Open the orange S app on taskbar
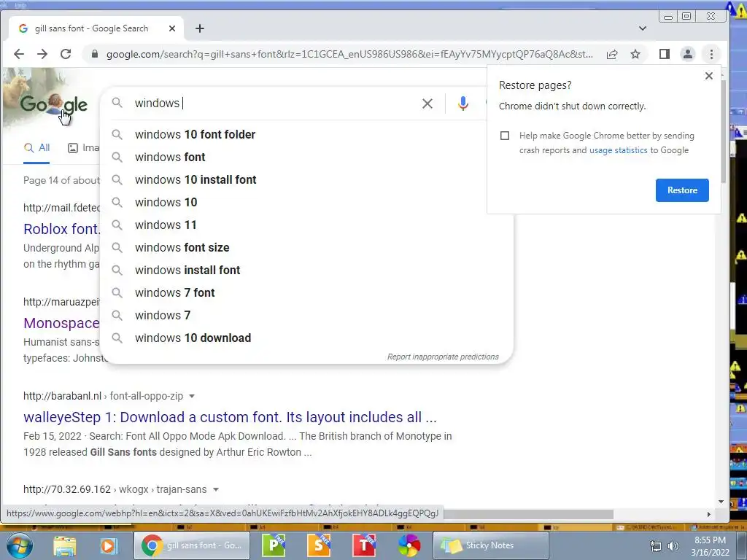The height and width of the screenshot is (560, 747). (319, 545)
